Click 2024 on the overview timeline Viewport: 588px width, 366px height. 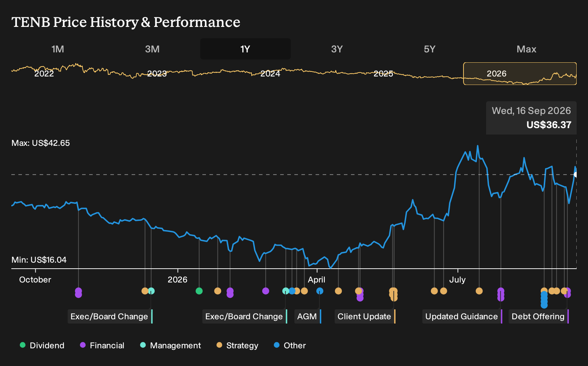[x=270, y=74]
